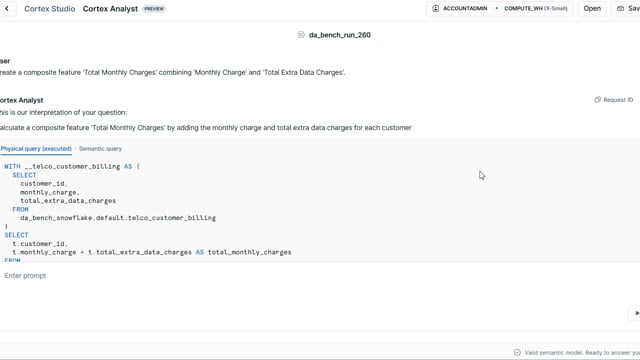Click the Valid semantic model status text
Screen dimensions: 640x360
pyautogui.click(x=582, y=353)
